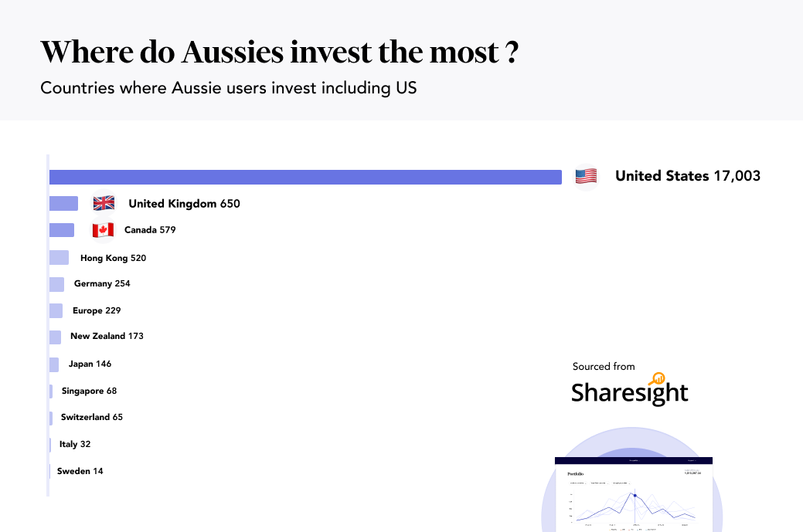
Task: Click the Sharesight magnifier logo icon
Action: click(x=658, y=378)
